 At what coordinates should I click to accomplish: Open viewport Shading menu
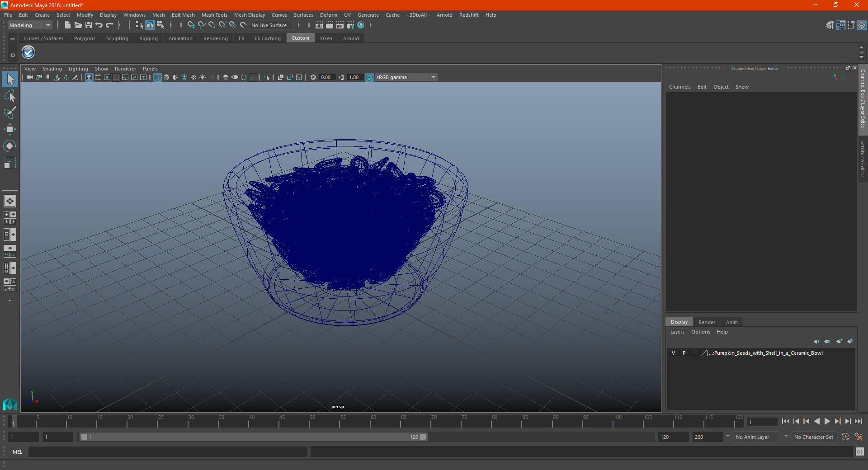[52, 69]
